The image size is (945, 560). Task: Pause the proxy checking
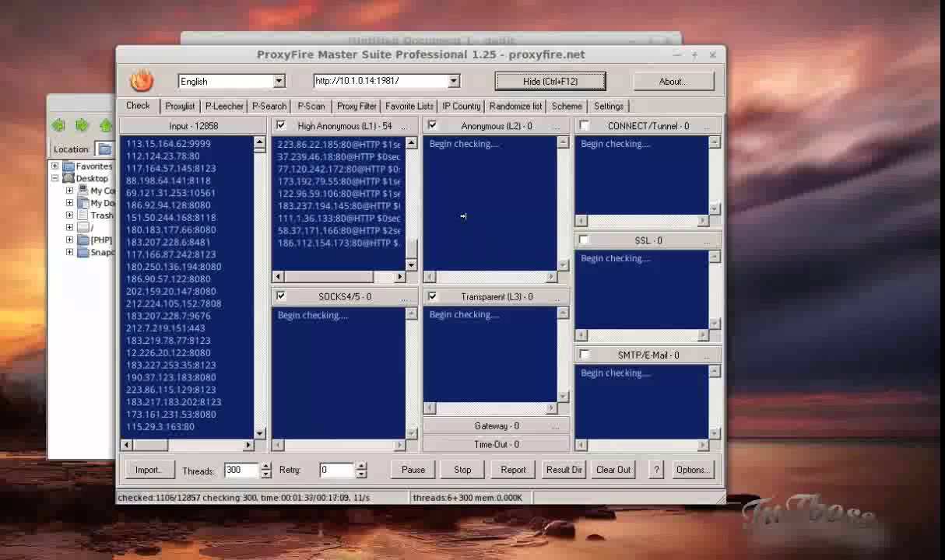pyautogui.click(x=413, y=469)
